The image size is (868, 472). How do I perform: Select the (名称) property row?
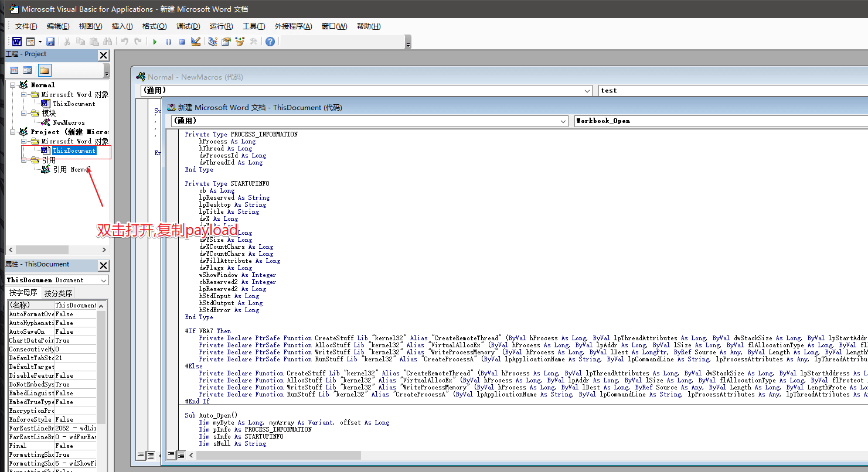52,305
